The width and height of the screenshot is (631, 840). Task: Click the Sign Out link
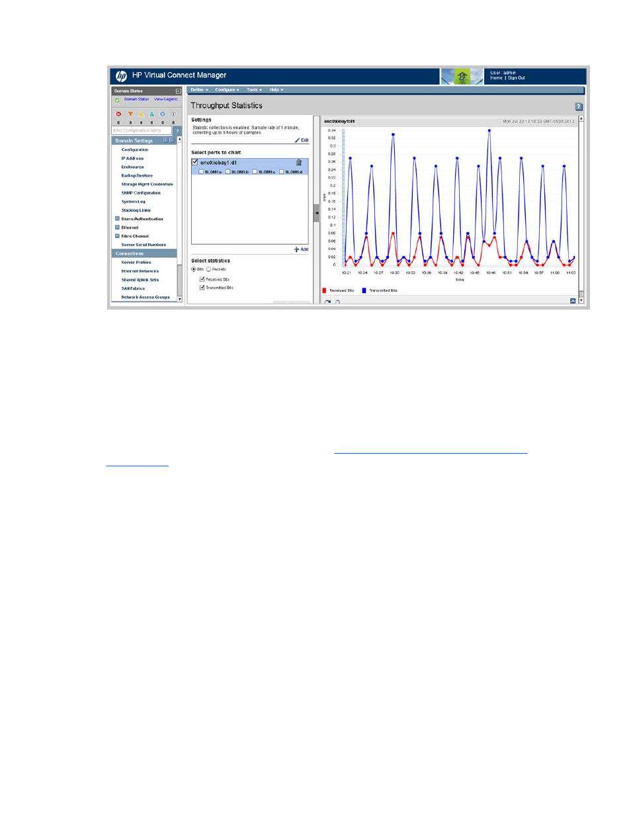pyautogui.click(x=516, y=78)
